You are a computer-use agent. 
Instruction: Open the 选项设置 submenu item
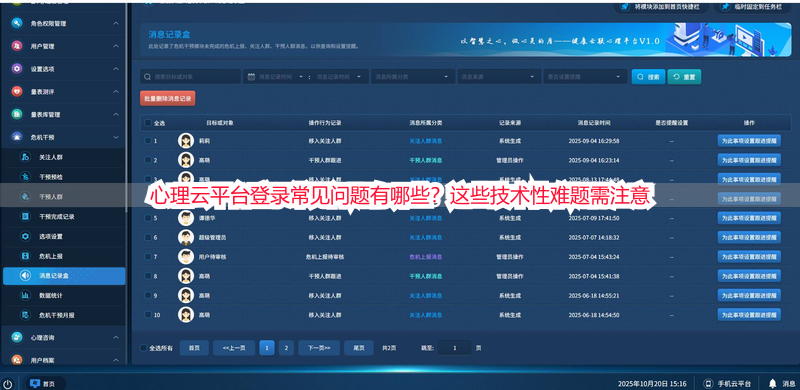64,236
